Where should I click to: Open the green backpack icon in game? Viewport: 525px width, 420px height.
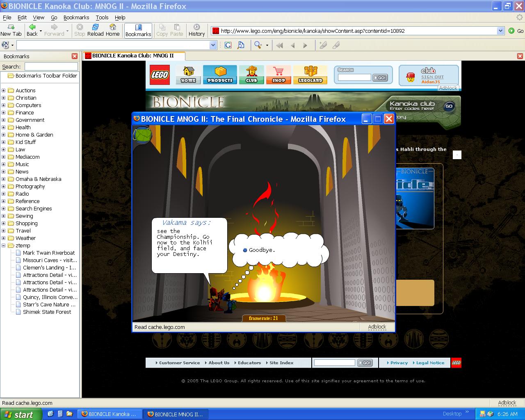143,135
